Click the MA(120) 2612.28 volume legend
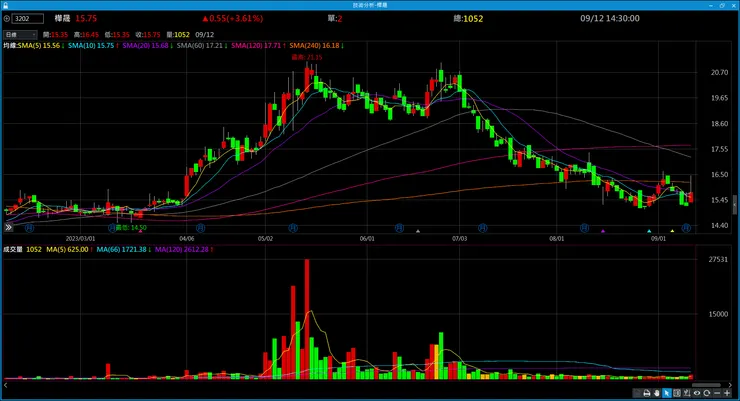The height and width of the screenshot is (401, 740). [182, 249]
